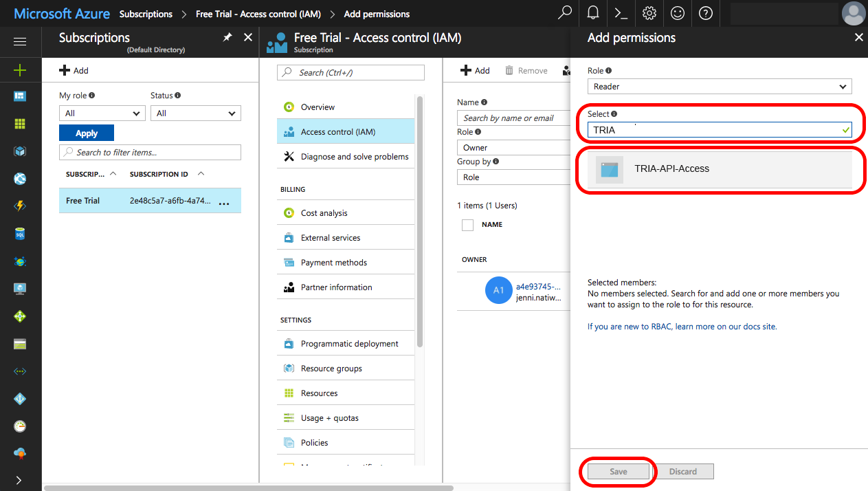Open the Role dropdown showing Owner

(513, 148)
